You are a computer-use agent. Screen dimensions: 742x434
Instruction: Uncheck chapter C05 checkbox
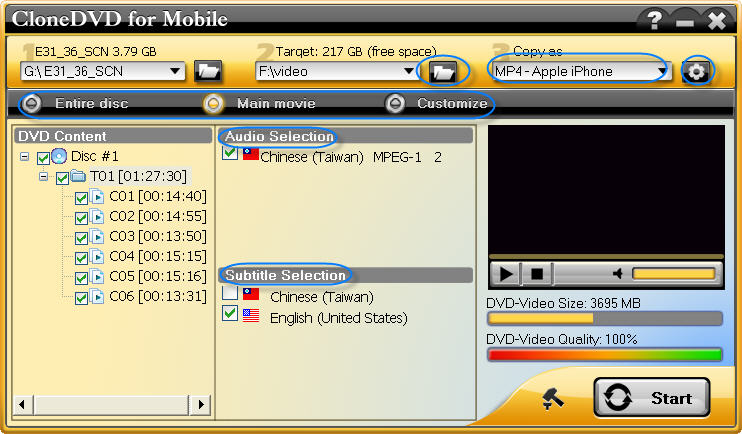81,277
